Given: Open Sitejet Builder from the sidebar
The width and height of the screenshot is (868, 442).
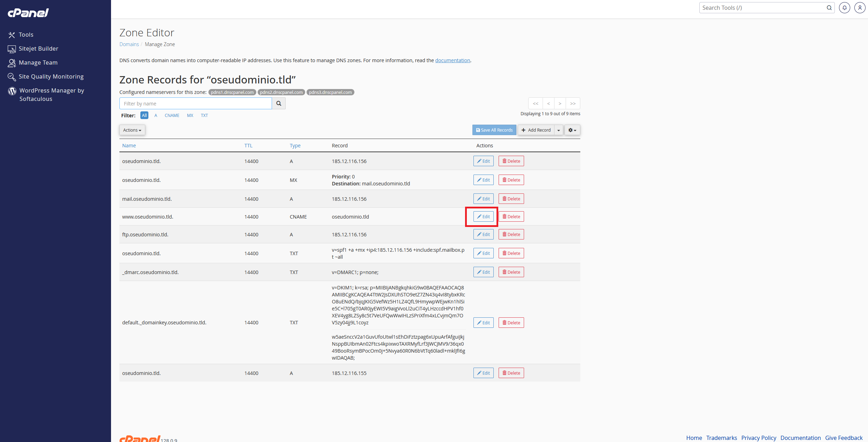Looking at the screenshot, I should click(38, 49).
